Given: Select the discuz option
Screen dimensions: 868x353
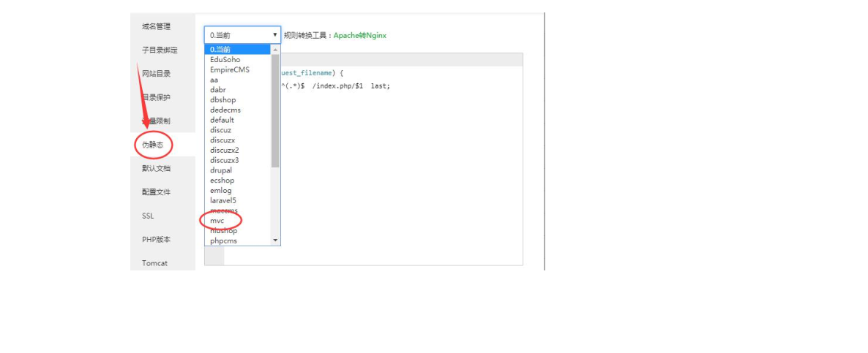Looking at the screenshot, I should click(x=238, y=130).
